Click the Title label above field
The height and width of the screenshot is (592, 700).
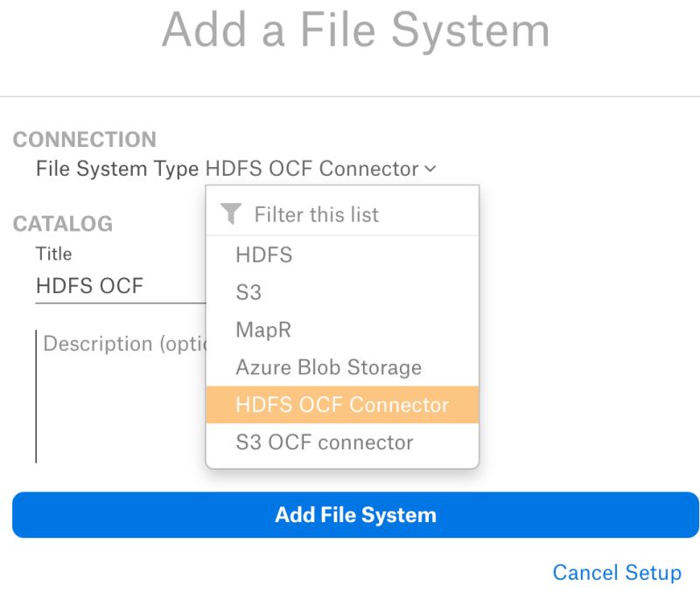(53, 254)
